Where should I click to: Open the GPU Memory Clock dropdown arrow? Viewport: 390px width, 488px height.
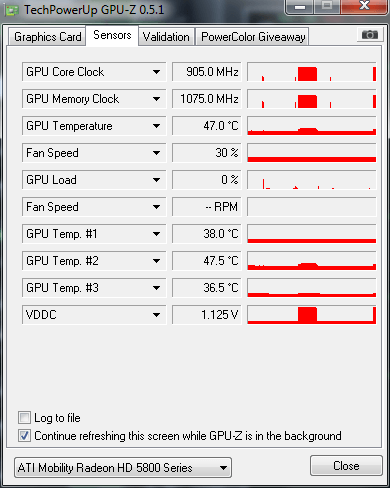pos(156,99)
